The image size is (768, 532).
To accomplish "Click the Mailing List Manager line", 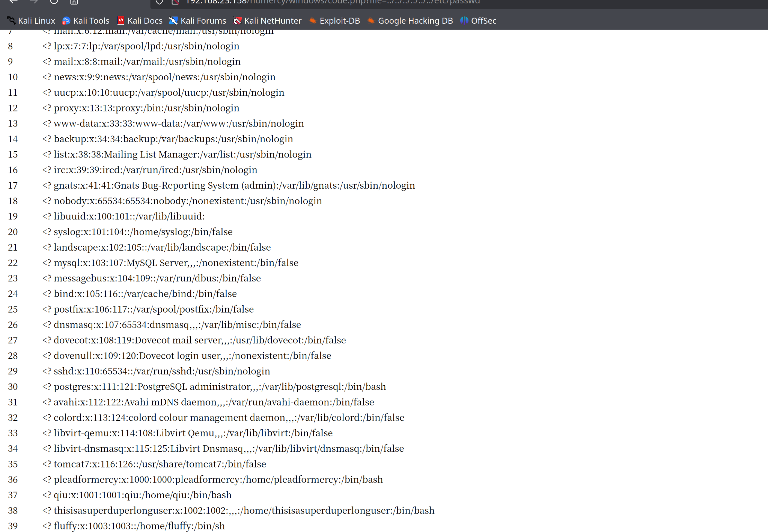I will 177,154.
